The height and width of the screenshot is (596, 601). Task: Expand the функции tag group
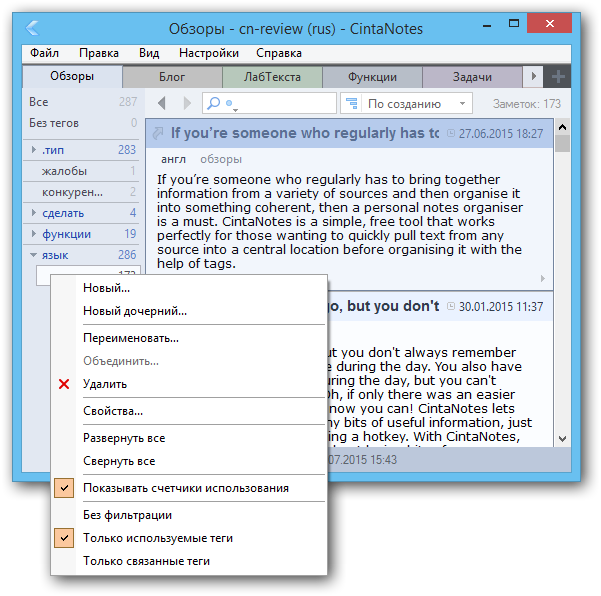(x=34, y=234)
